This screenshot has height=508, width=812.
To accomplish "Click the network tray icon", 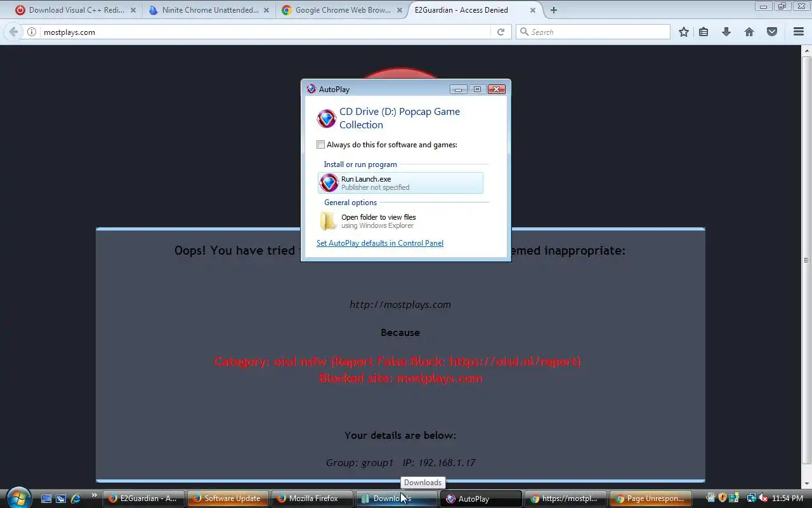I will click(751, 498).
